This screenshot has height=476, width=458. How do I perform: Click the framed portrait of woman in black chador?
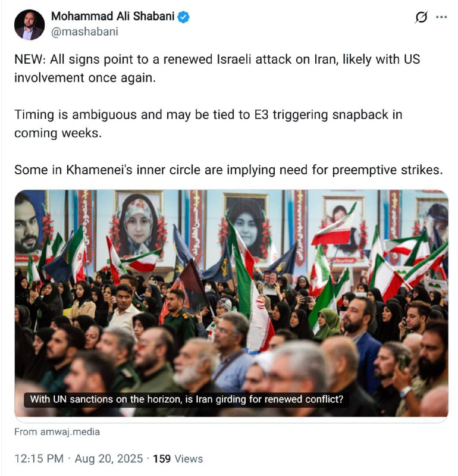[246, 227]
